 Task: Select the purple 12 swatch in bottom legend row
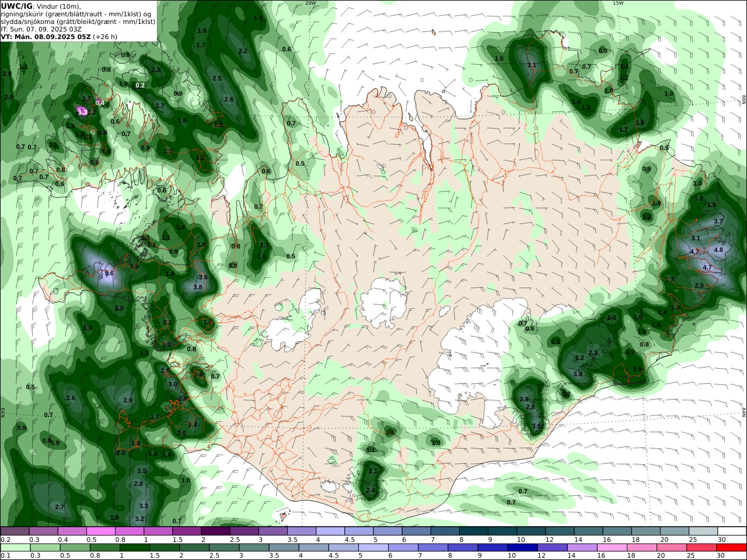[551, 548]
